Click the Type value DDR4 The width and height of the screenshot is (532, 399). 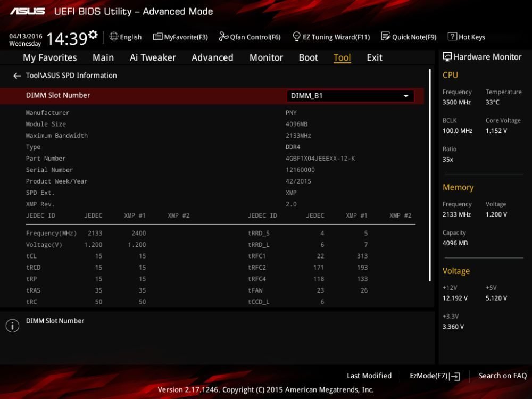point(293,147)
